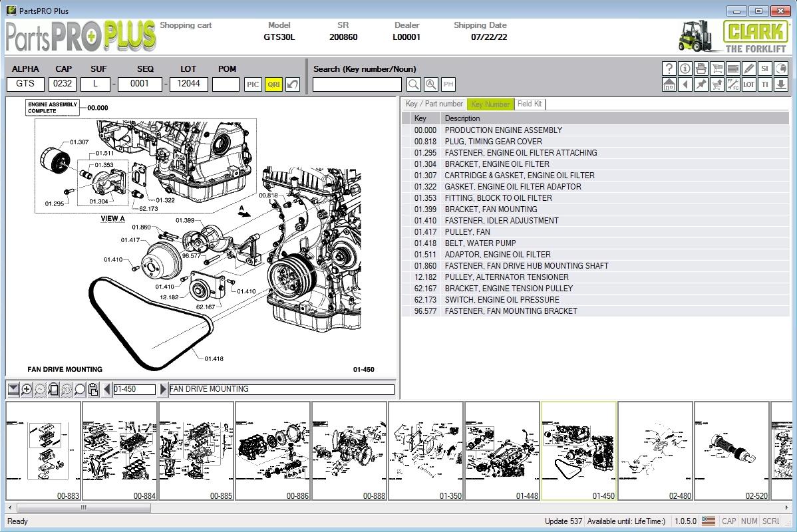Open the 01-448 diagram thumbnail
The width and height of the screenshot is (797, 532).
502,450
